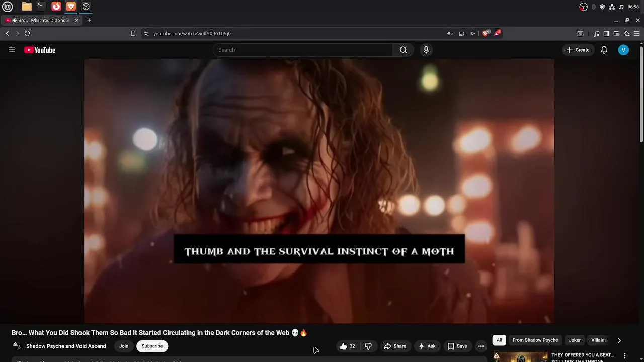Image resolution: width=644 pixels, height=362 pixels.
Task: Open Shadow Psyche and Void Ascend channel
Action: 66,346
